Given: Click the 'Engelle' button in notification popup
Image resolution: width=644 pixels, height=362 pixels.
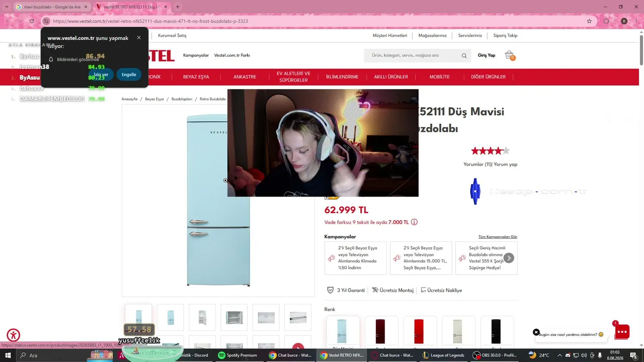Looking at the screenshot, I should click(129, 74).
